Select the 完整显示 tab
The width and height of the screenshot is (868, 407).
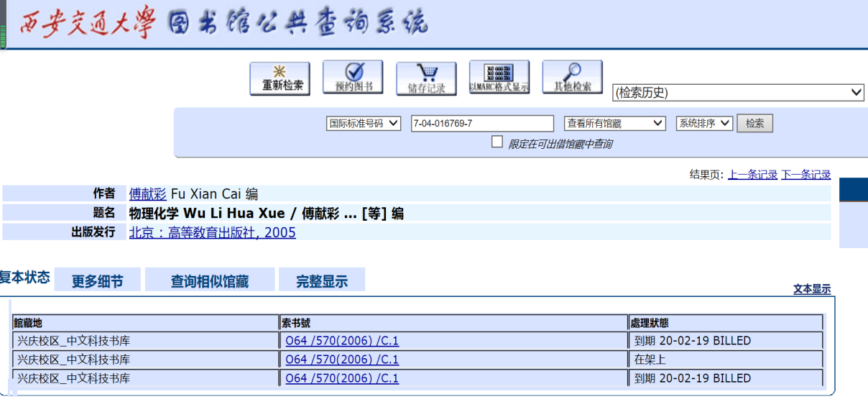(322, 281)
